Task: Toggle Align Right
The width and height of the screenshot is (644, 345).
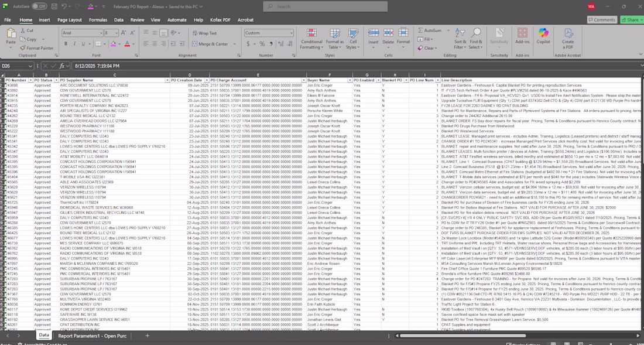Action: tap(163, 44)
